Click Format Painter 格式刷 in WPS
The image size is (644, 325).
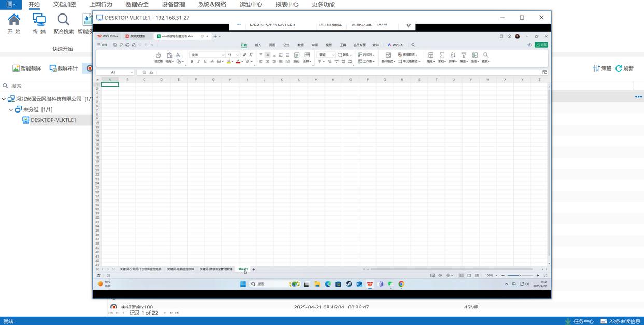click(158, 58)
